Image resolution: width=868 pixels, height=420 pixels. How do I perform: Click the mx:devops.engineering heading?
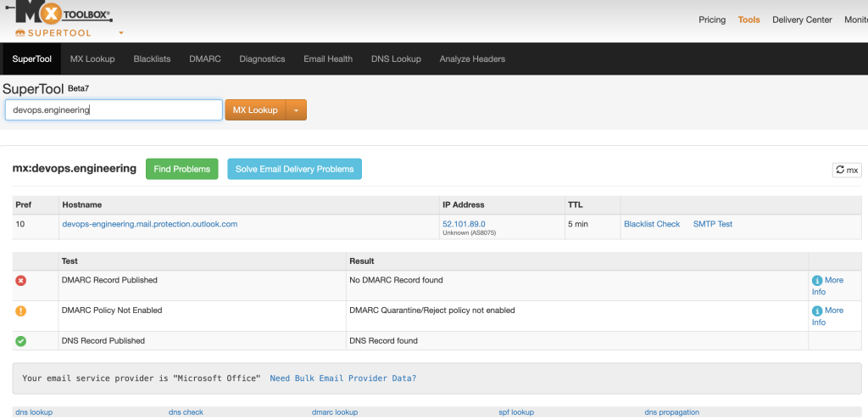[75, 168]
